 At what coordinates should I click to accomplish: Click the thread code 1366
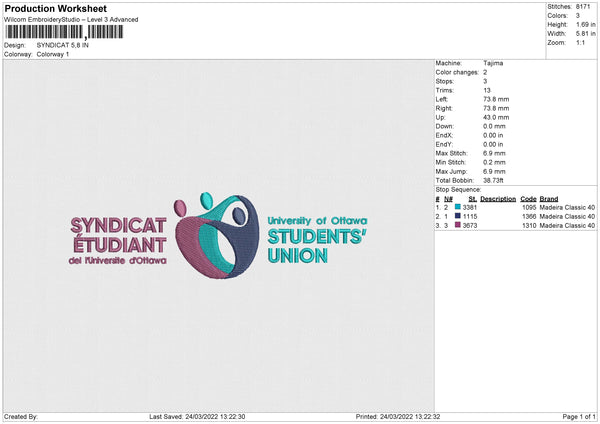pos(529,217)
